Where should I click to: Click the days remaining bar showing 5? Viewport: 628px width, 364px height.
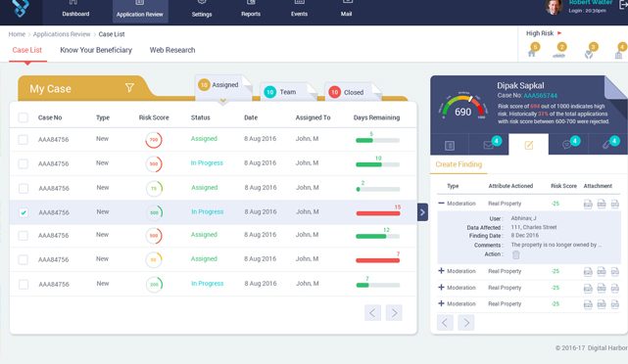pyautogui.click(x=377, y=140)
